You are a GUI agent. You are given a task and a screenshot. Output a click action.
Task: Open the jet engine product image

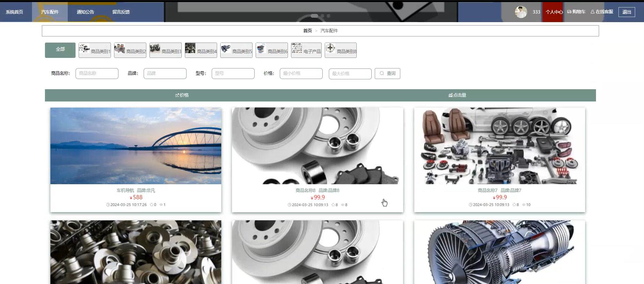[x=500, y=252]
